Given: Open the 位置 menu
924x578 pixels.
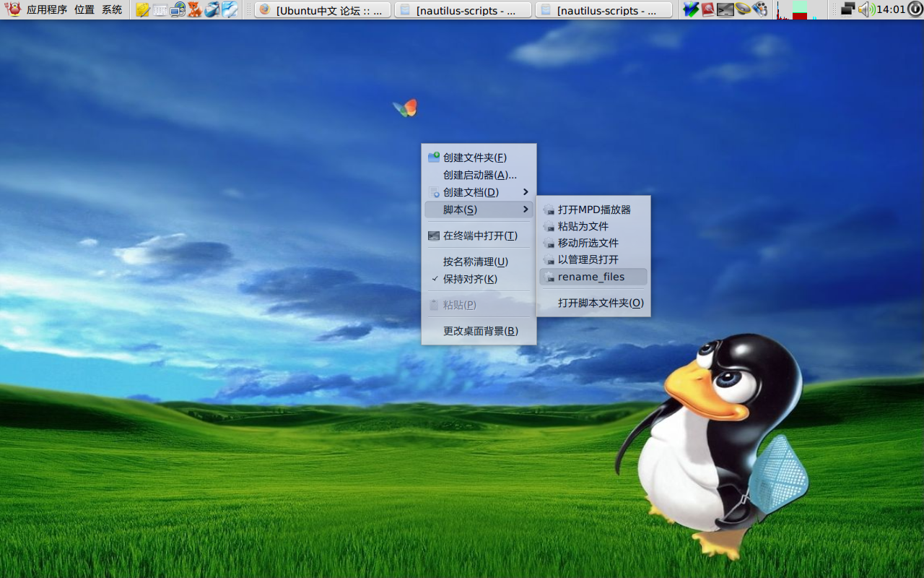Looking at the screenshot, I should [x=84, y=10].
